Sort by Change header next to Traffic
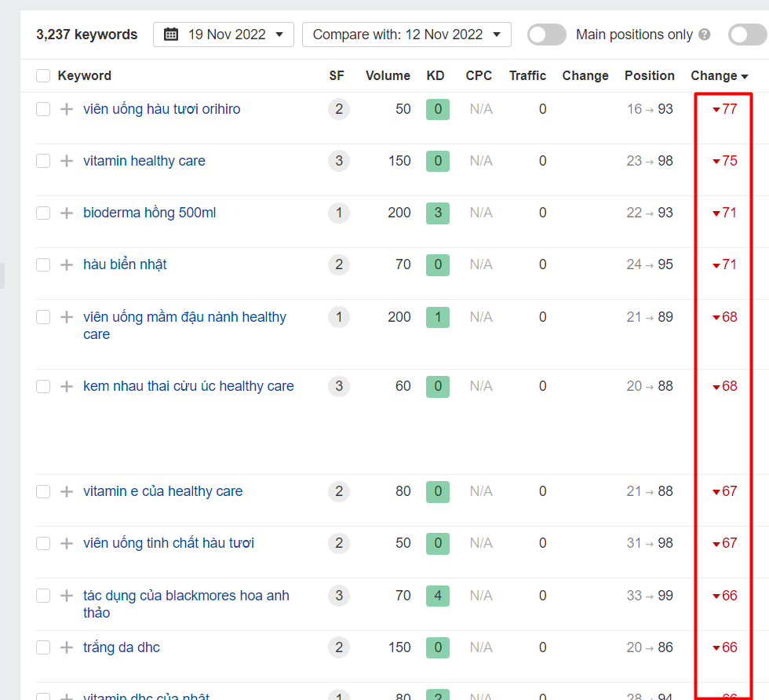 tap(585, 75)
